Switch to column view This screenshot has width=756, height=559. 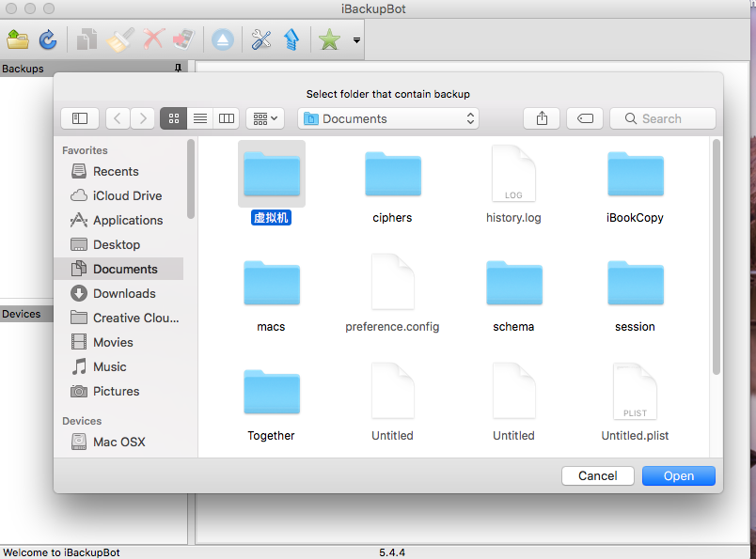(x=227, y=118)
